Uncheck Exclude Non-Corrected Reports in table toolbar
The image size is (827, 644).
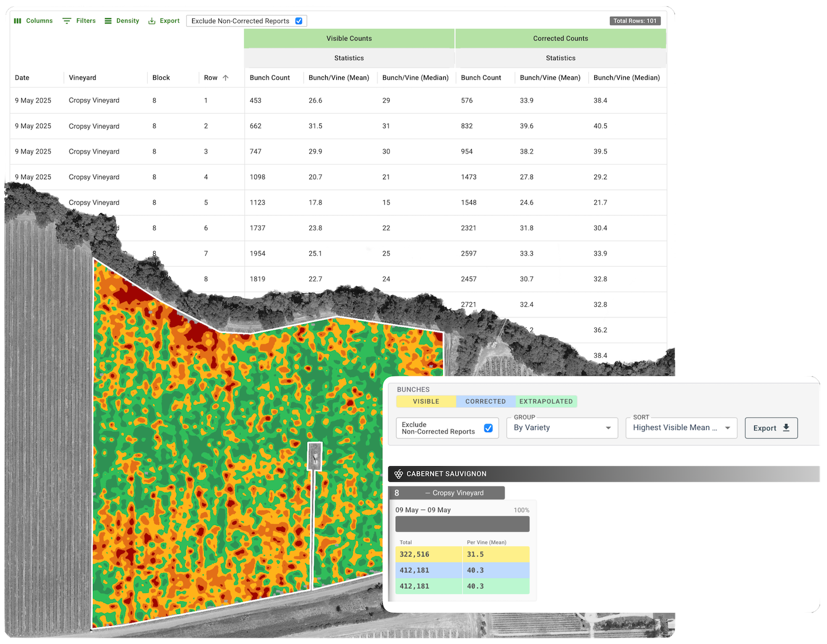[299, 21]
